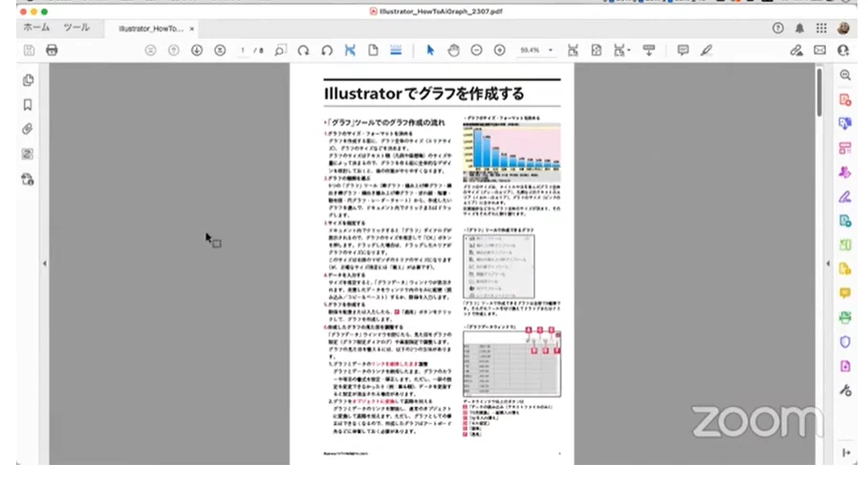Open the ホーム tab
This screenshot has height=486, width=868.
(x=36, y=28)
